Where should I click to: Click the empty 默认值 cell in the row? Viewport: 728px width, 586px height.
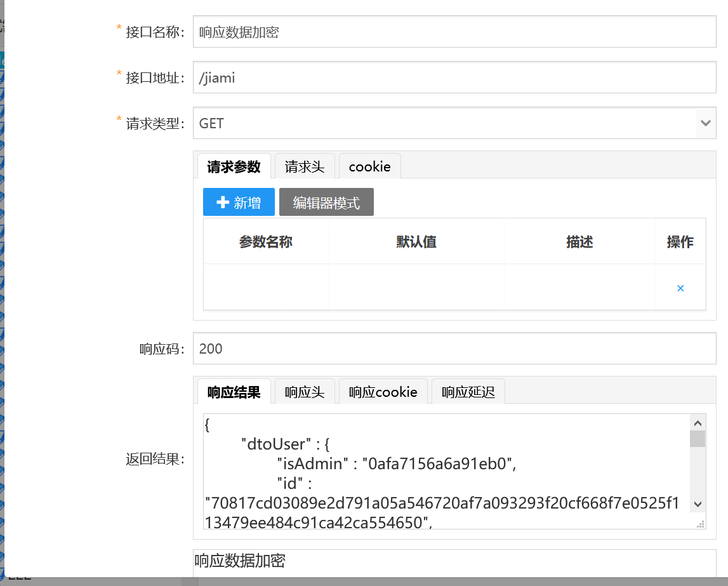[x=416, y=287]
